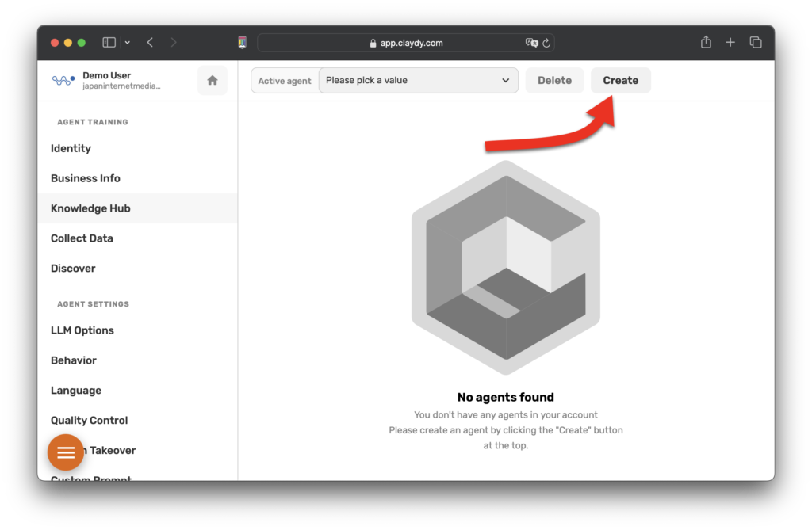The height and width of the screenshot is (530, 812).
Task: Go back using the back arrow
Action: coord(150,42)
